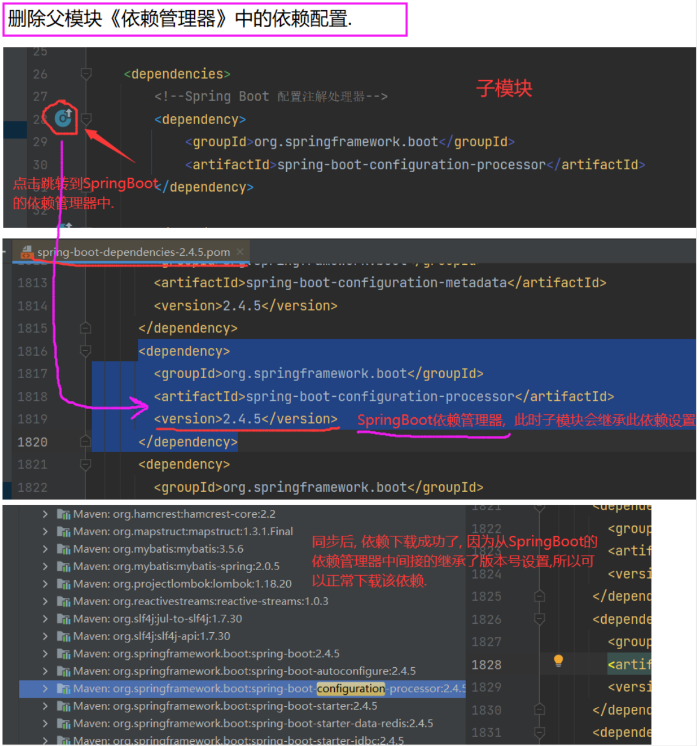
Task: Expand the spring-boot-starter:2.4.5 node
Action: 45,706
